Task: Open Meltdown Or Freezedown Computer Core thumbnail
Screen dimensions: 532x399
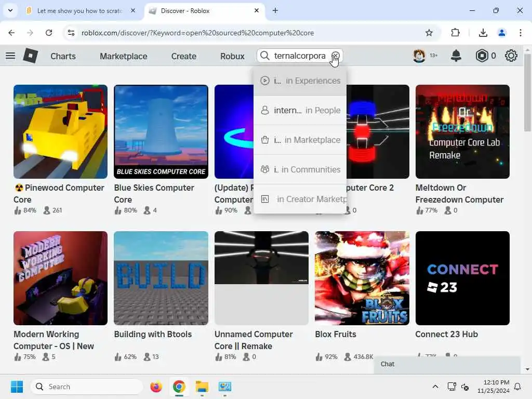Action: click(x=462, y=131)
